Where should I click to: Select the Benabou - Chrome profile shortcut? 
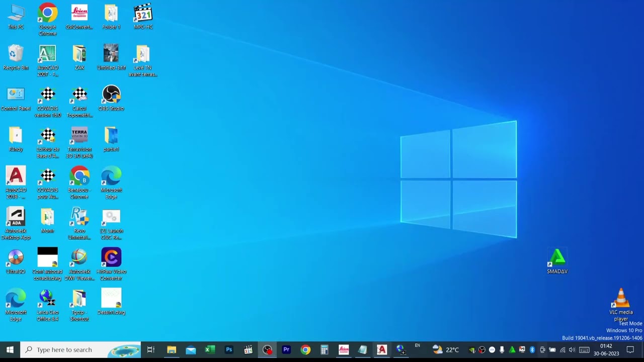79,183
